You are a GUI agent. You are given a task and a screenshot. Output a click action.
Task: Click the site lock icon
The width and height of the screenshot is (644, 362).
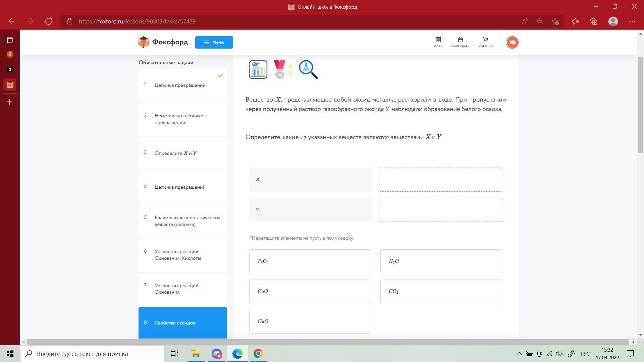(x=69, y=21)
